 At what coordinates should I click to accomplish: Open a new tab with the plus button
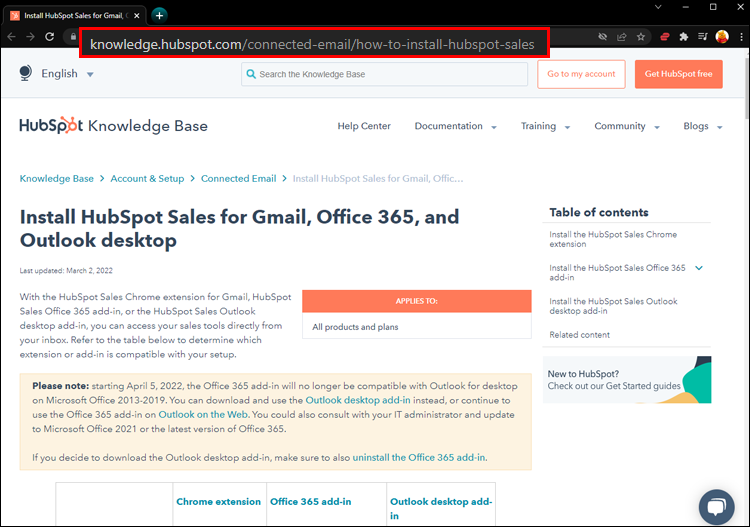tap(159, 15)
